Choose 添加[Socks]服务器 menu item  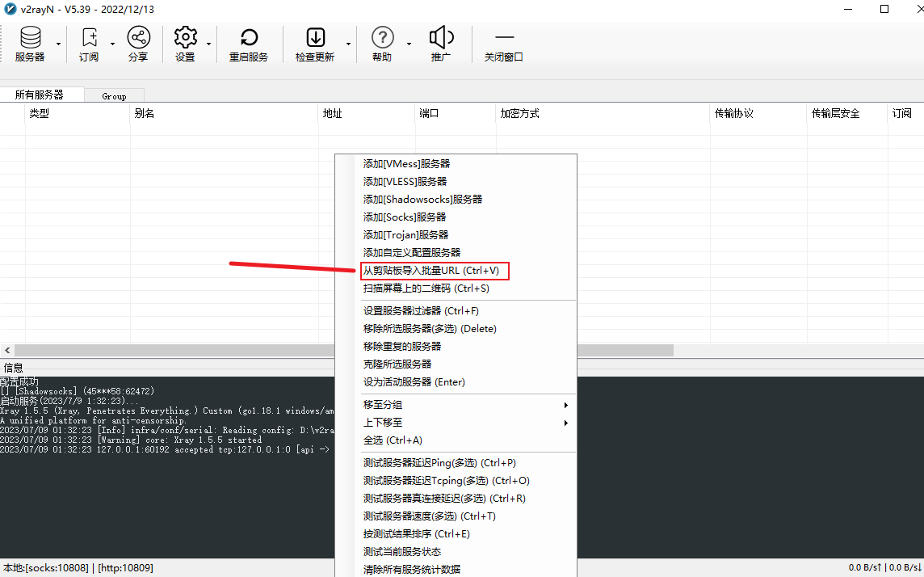point(456,217)
